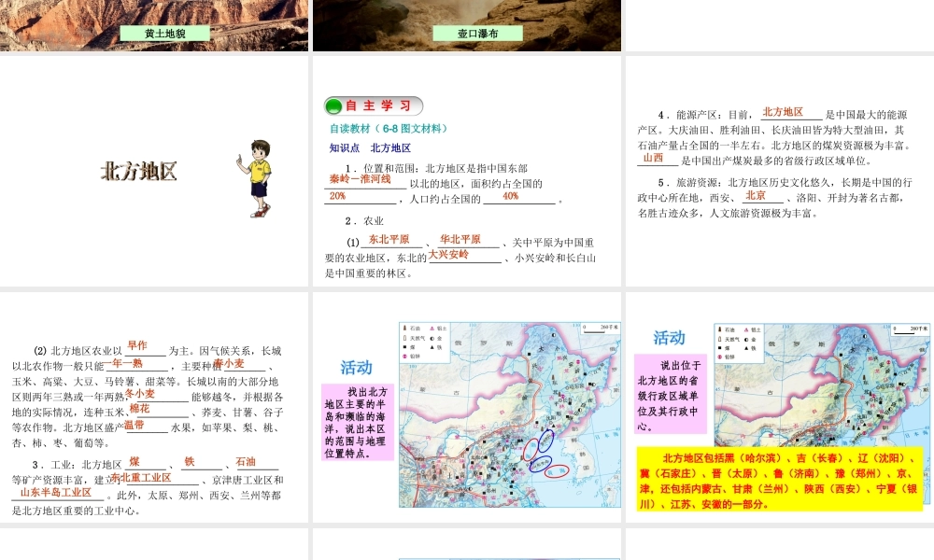The image size is (934, 560).
Task: Click the 春小麦 answer text
Action: [229, 363]
